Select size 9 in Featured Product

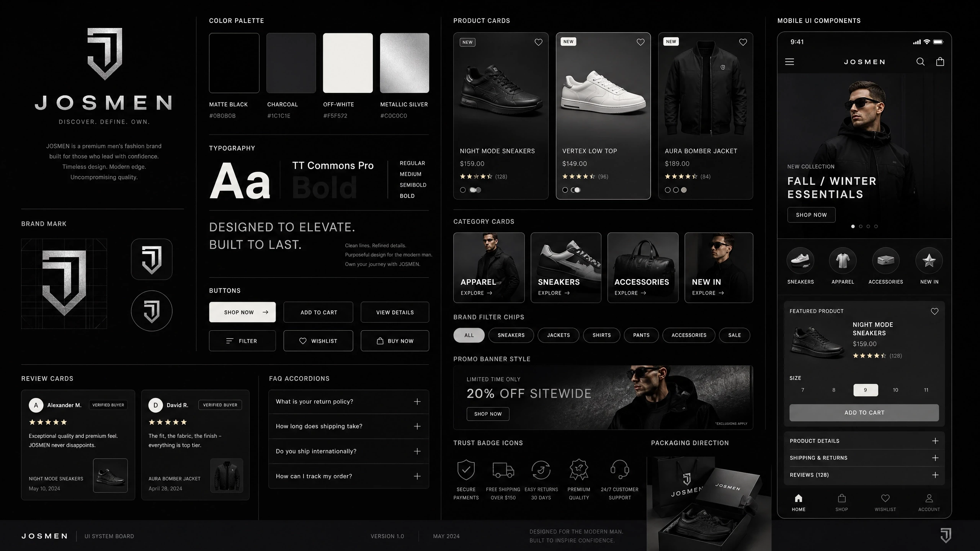coord(866,390)
